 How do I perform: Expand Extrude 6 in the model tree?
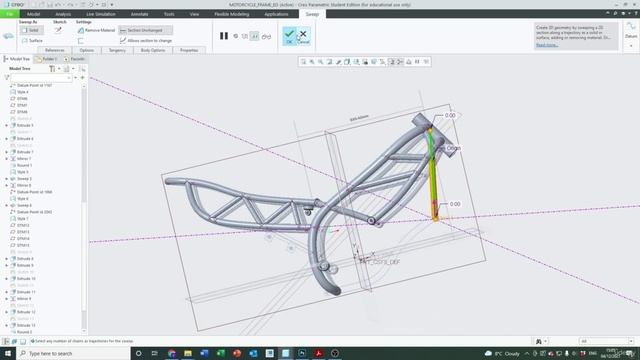point(7,139)
